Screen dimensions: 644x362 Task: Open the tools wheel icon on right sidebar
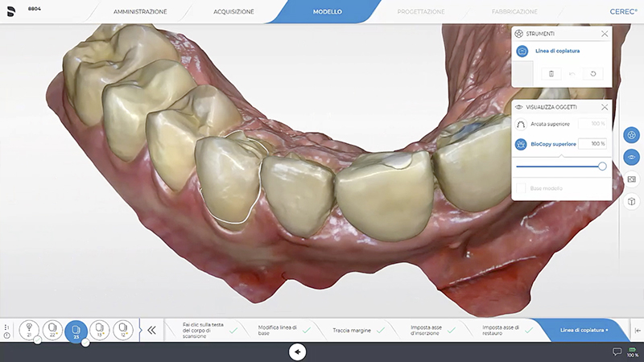click(x=632, y=135)
